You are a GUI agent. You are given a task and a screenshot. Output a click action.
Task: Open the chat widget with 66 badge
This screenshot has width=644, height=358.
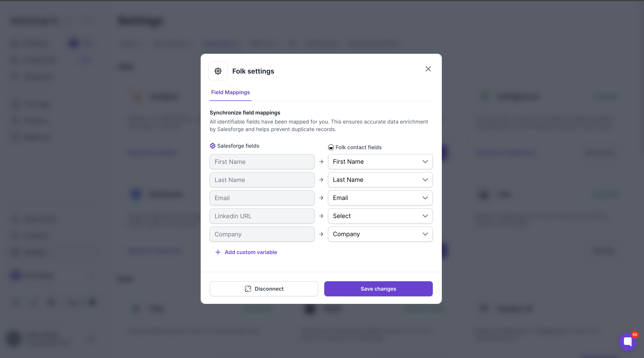(627, 341)
